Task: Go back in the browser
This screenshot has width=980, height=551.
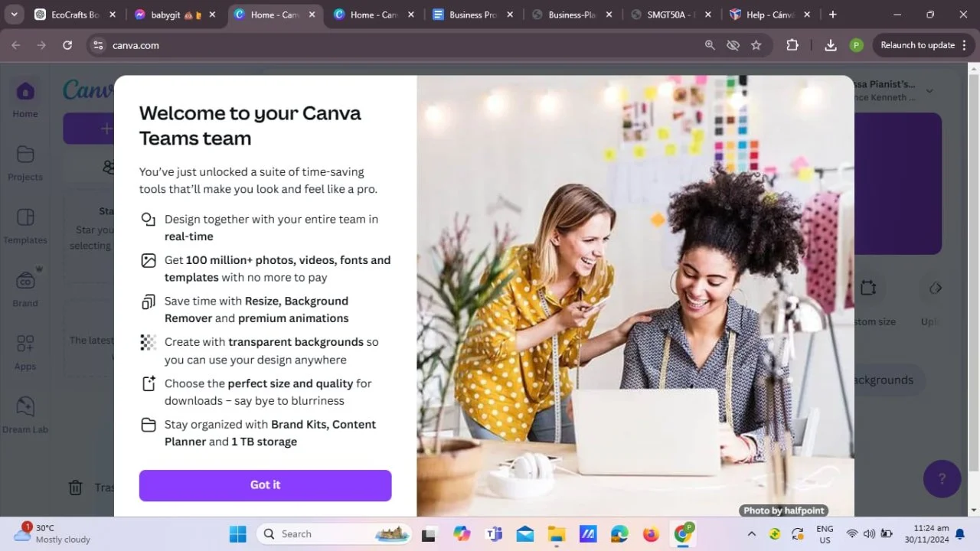Action: point(16,45)
